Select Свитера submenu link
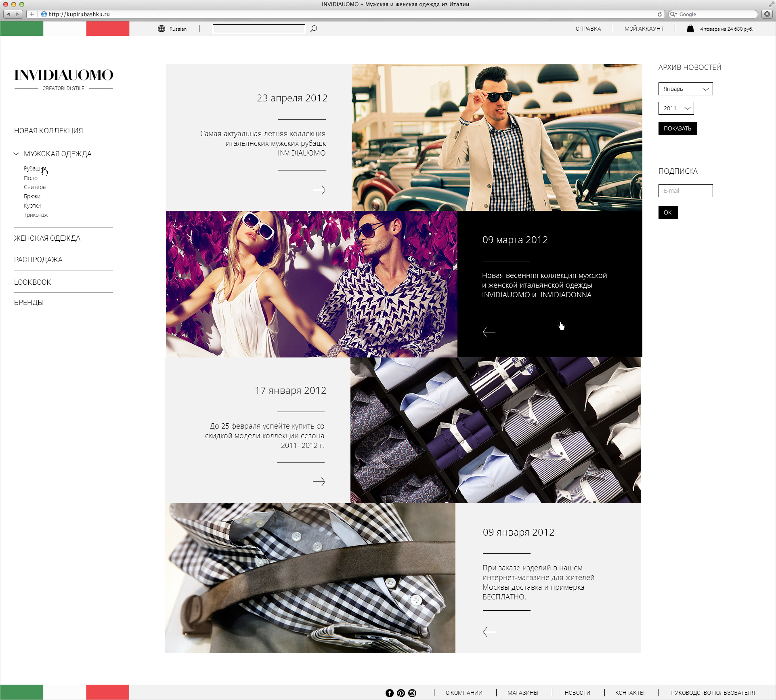The width and height of the screenshot is (776, 700). (x=35, y=187)
